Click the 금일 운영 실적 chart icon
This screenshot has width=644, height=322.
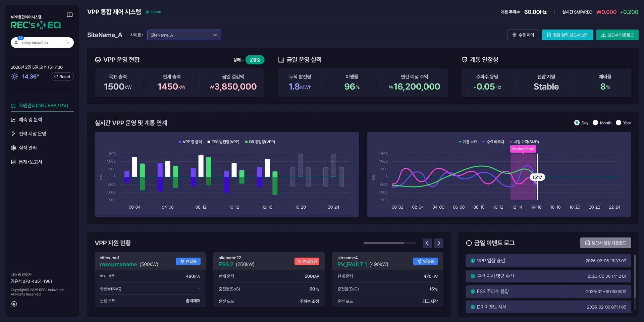[x=281, y=60]
